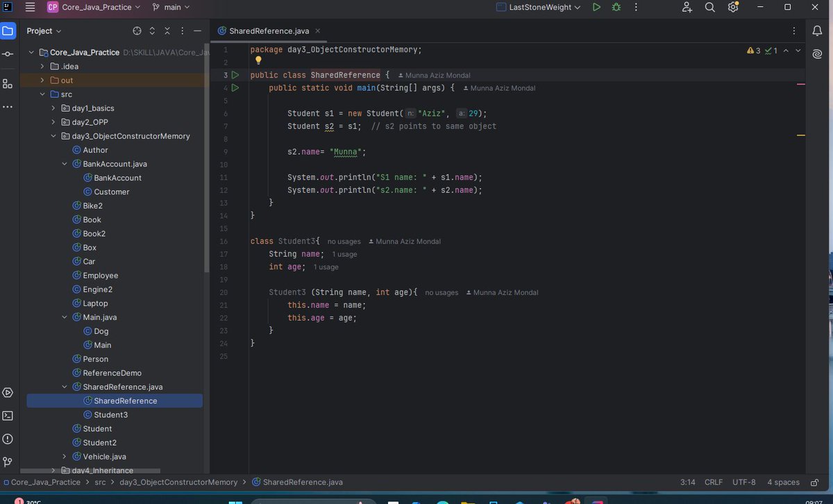
Task: Go to previous highlighted problem arrow
Action: (786, 51)
